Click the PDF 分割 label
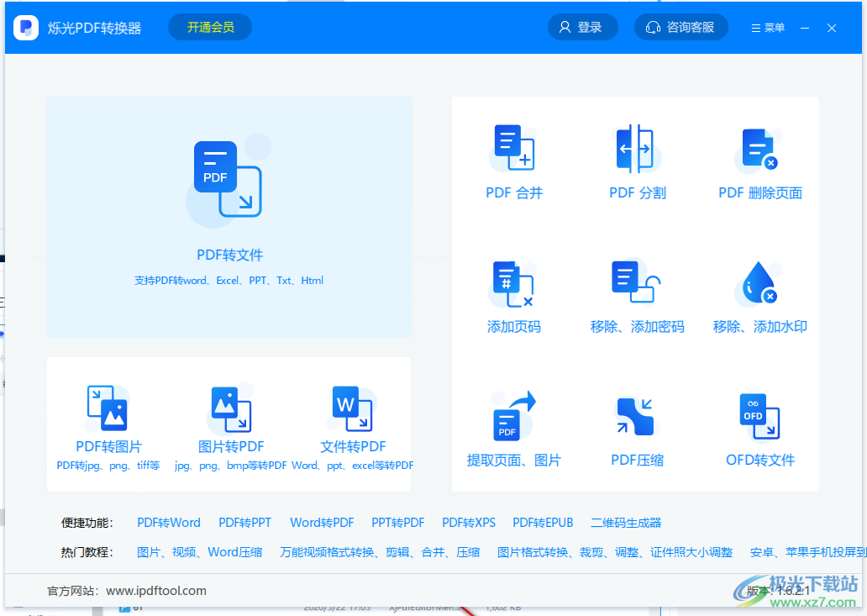 pos(638,193)
